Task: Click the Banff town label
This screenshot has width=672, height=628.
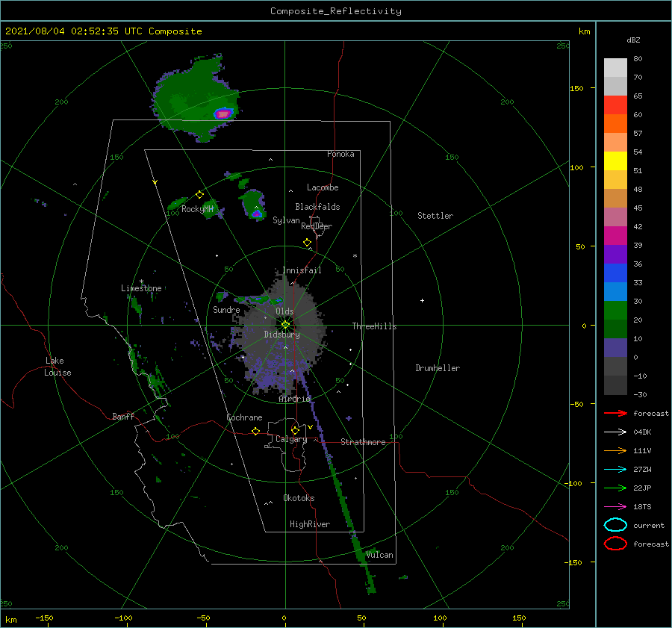Action: click(123, 416)
